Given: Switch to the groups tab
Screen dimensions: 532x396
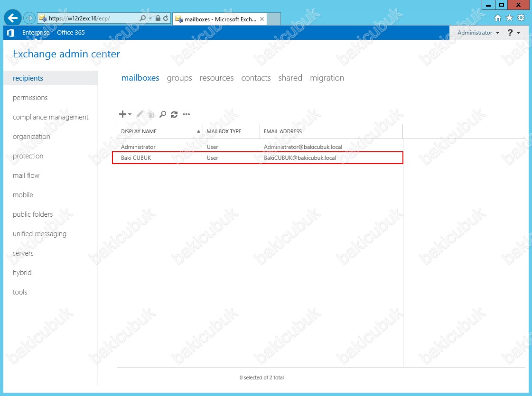Looking at the screenshot, I should pos(179,78).
